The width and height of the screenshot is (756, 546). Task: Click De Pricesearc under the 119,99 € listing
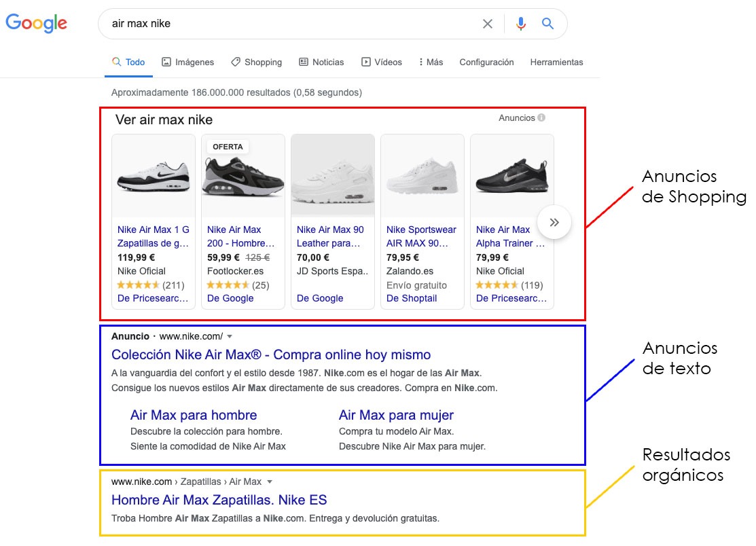(153, 298)
